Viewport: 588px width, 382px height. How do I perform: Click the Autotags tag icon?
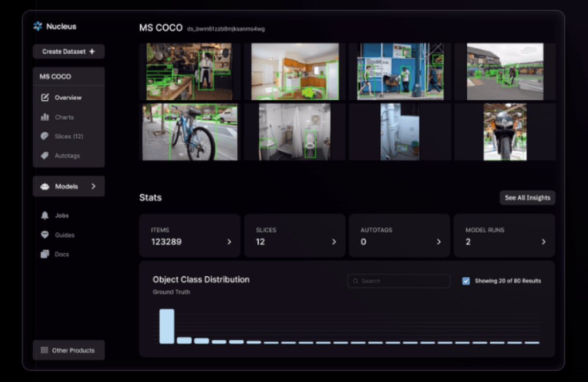[45, 156]
